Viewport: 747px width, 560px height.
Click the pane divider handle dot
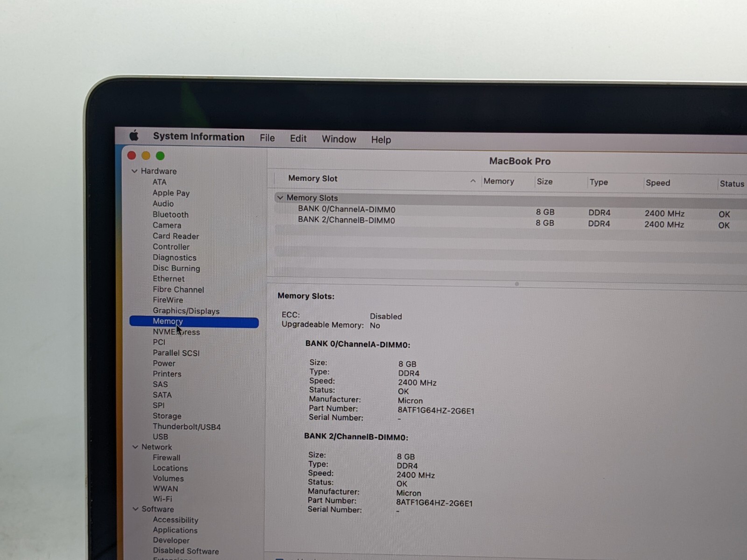point(517,284)
